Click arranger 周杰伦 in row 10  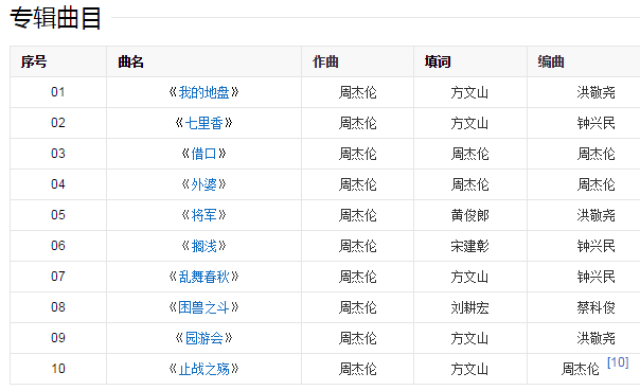point(580,369)
